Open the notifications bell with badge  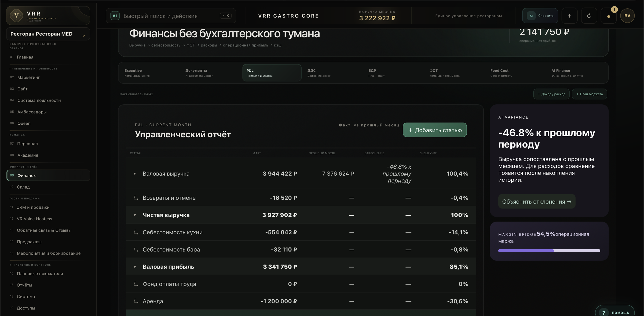pos(609,16)
